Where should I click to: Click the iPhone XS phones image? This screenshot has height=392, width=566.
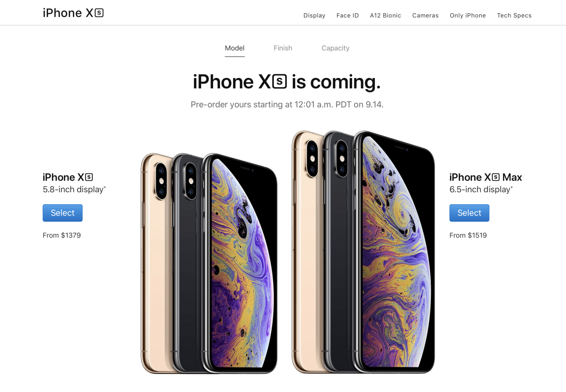point(209,263)
